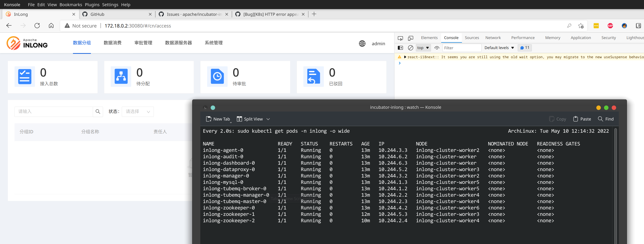This screenshot has height=244, width=644.
Task: Switch to the Network DevTools tab
Action: [x=493, y=38]
